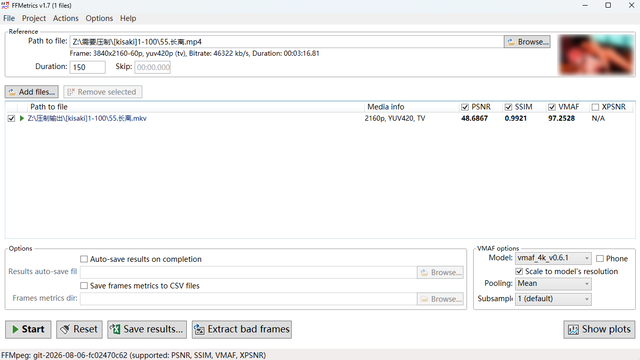Toggle the PSNR metric checkbox
This screenshot has height=360, width=640.
464,107
